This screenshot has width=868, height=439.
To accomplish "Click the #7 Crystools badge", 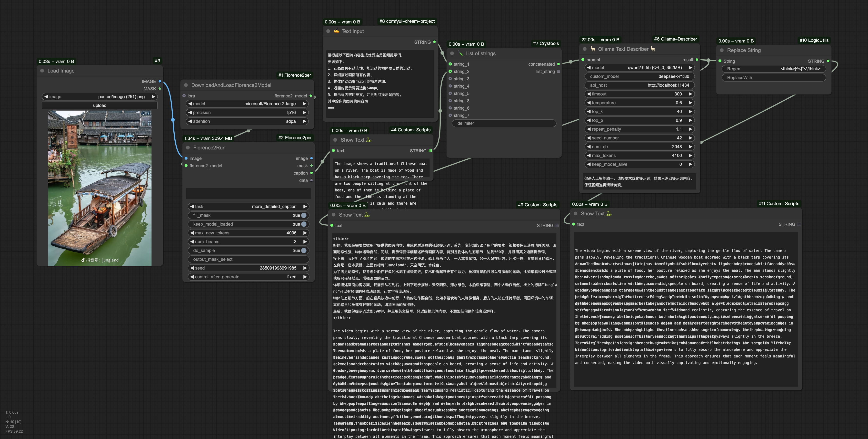I will (546, 43).
